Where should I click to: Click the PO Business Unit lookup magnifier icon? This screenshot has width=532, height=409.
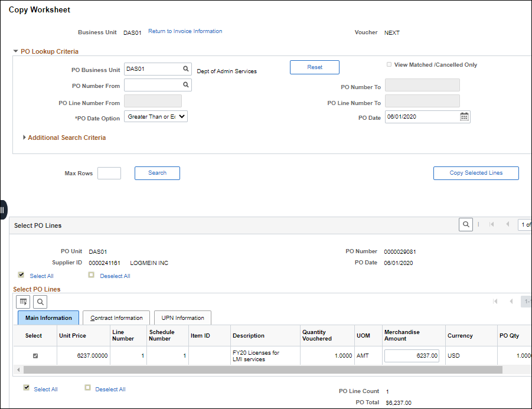click(185, 69)
